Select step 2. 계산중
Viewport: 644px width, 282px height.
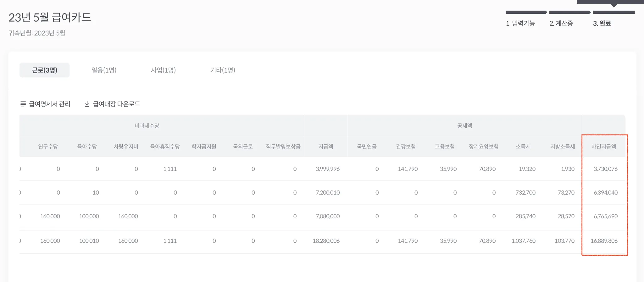(561, 23)
